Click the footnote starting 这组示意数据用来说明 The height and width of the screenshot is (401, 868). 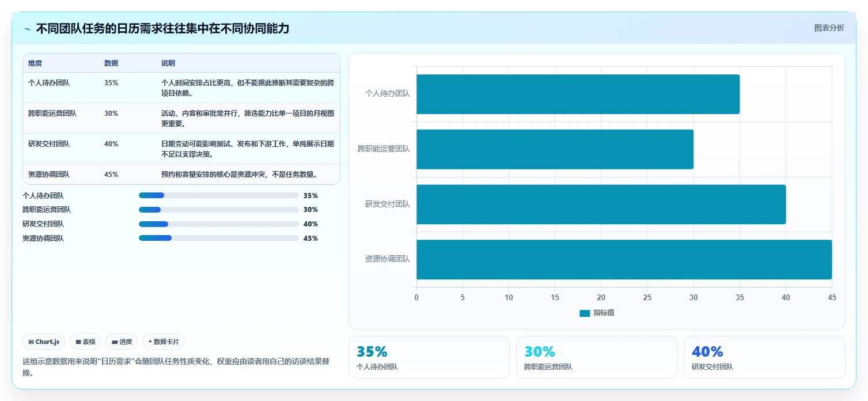176,367
